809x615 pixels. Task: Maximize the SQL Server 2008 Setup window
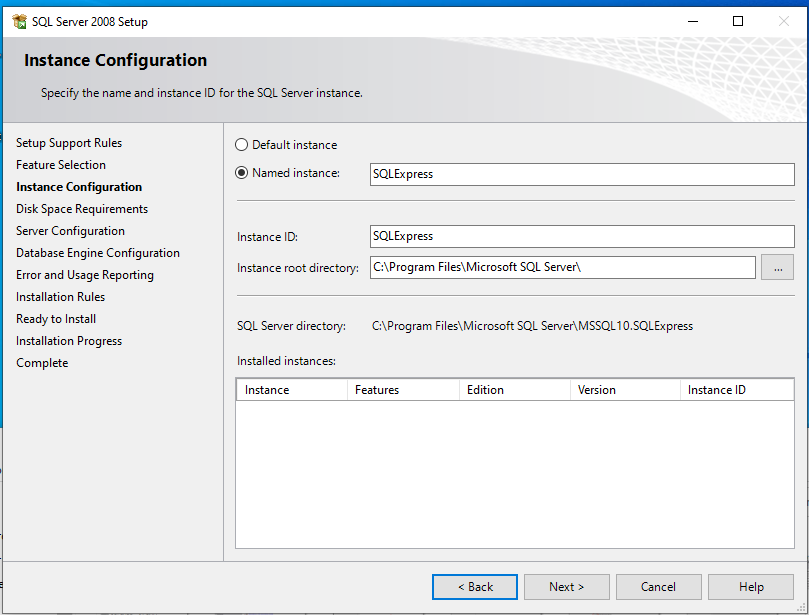click(738, 22)
